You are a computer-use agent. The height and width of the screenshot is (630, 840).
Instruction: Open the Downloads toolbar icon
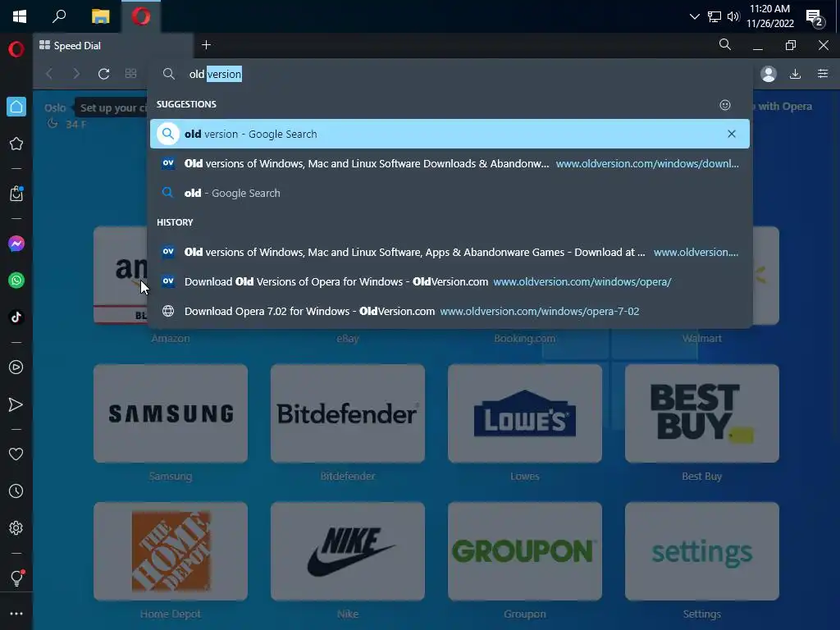point(796,74)
